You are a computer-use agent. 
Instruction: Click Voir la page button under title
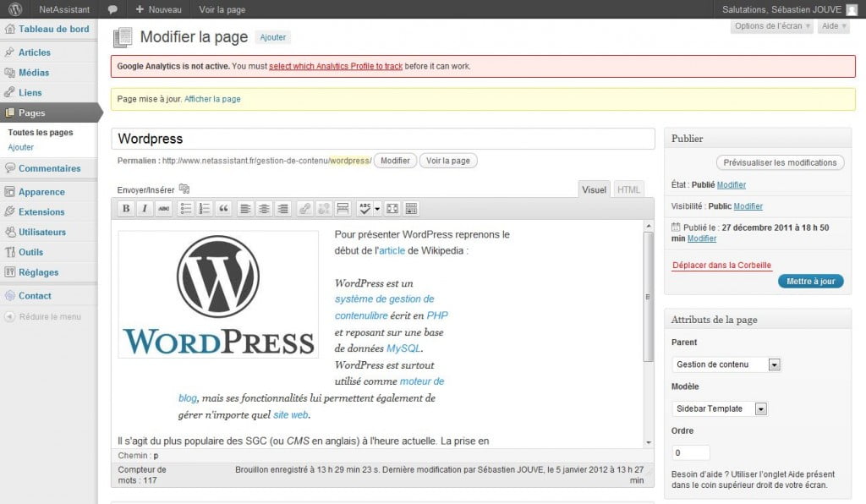[448, 161]
